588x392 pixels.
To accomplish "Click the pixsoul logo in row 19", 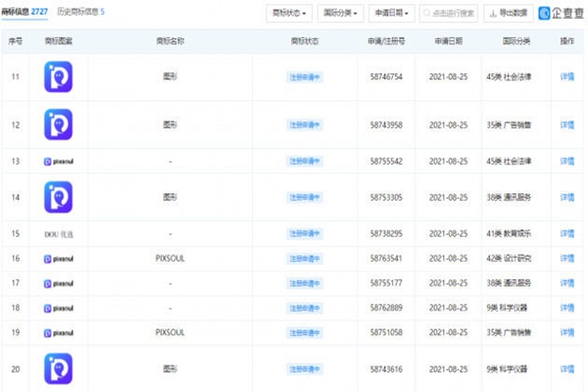I will [58, 332].
